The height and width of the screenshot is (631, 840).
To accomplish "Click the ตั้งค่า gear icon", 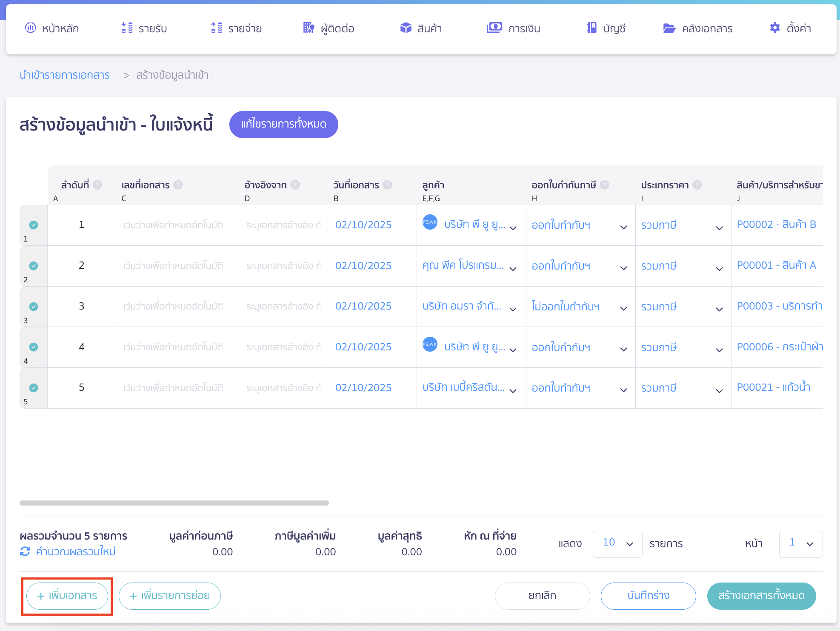I will [x=775, y=28].
